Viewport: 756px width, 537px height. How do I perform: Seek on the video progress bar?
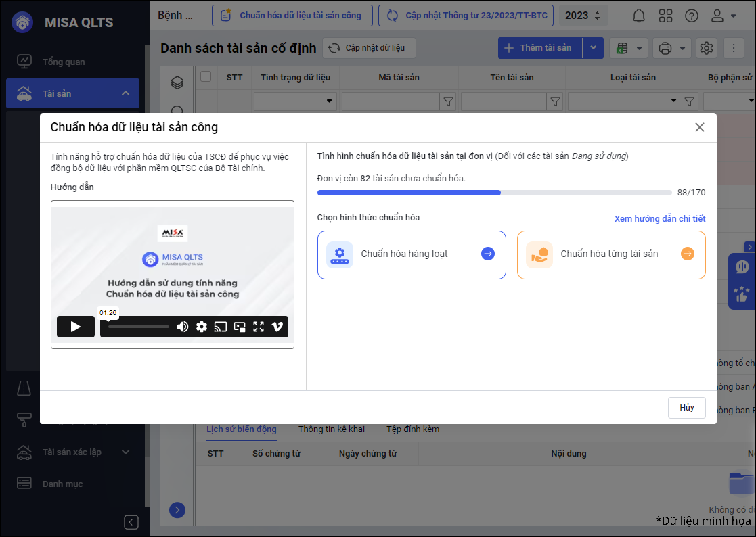(x=139, y=327)
